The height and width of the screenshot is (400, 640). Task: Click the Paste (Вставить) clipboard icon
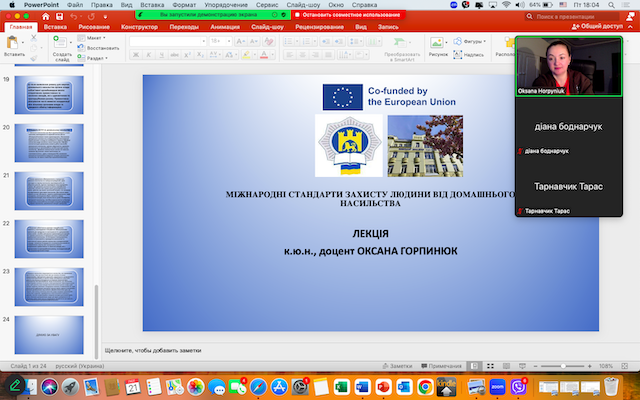13,42
